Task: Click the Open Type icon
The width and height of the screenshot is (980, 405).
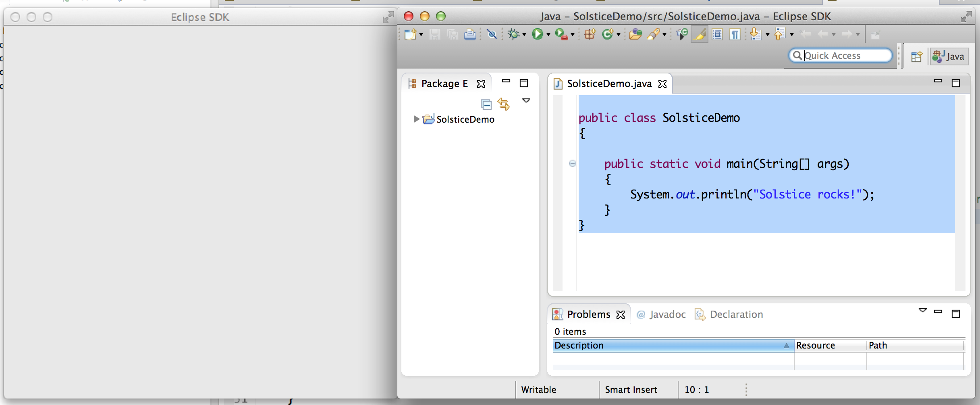Action: click(635, 34)
